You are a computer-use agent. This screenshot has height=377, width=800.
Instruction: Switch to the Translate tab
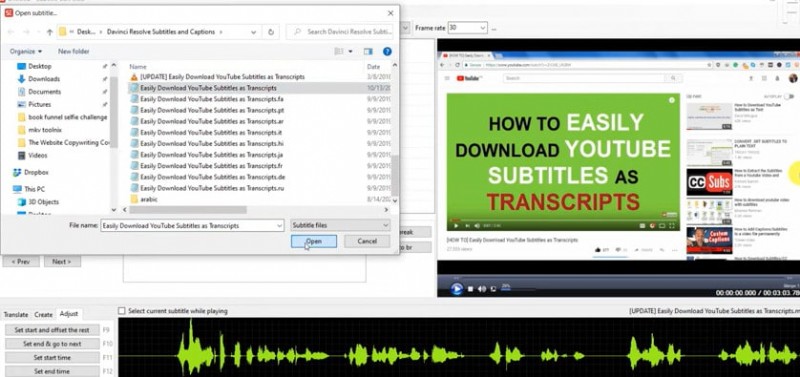(x=16, y=314)
